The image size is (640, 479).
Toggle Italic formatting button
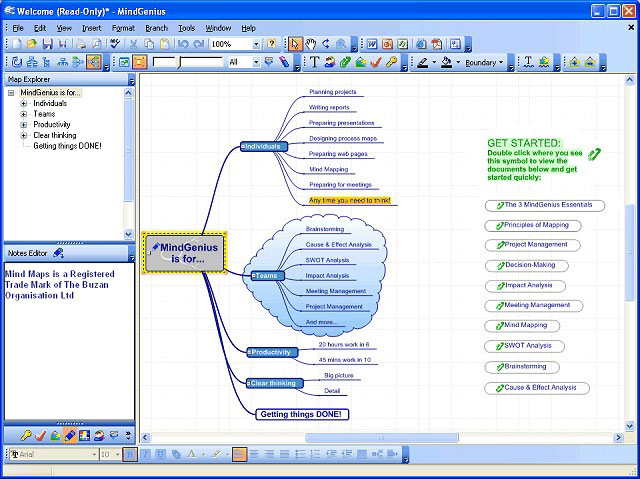[145, 454]
